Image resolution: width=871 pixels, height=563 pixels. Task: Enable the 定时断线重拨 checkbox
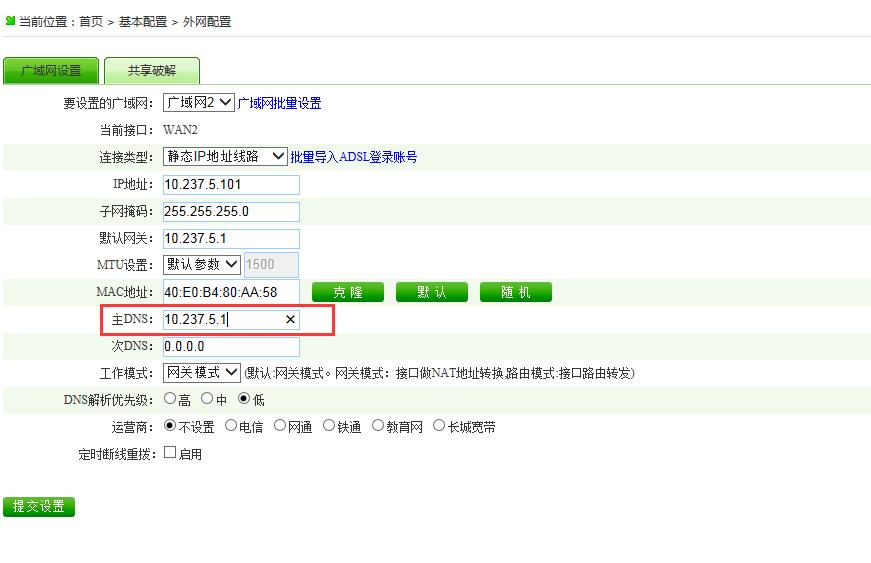[x=170, y=453]
